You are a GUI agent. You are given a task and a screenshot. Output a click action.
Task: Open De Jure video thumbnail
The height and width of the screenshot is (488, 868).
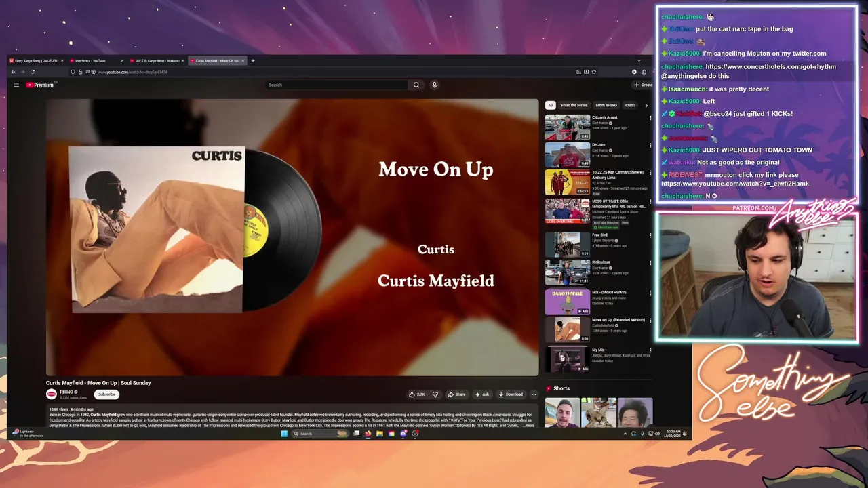[568, 155]
